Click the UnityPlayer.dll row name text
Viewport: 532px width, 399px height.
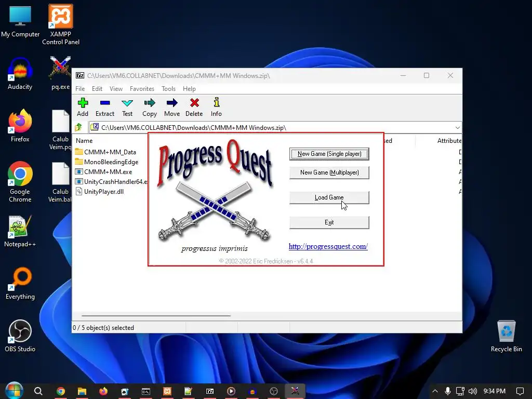104,191
